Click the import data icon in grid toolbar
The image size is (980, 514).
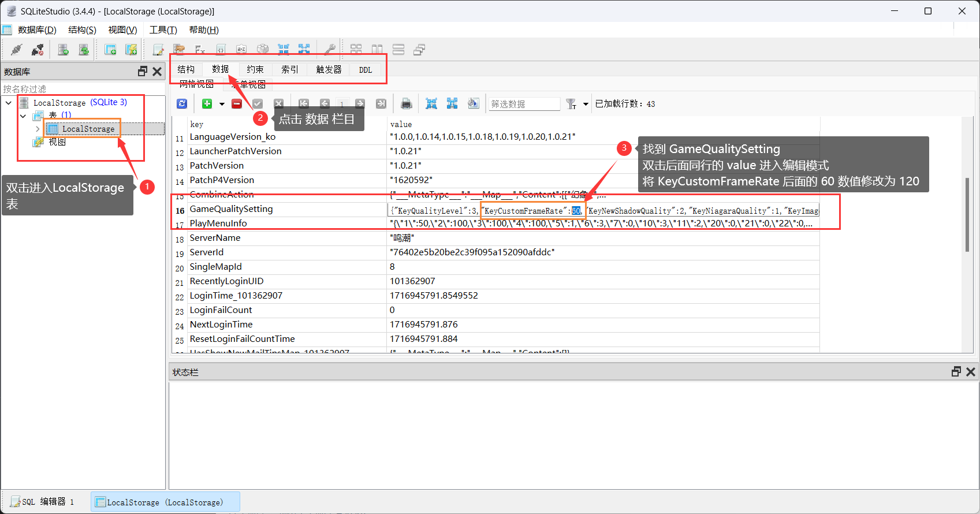coord(452,103)
